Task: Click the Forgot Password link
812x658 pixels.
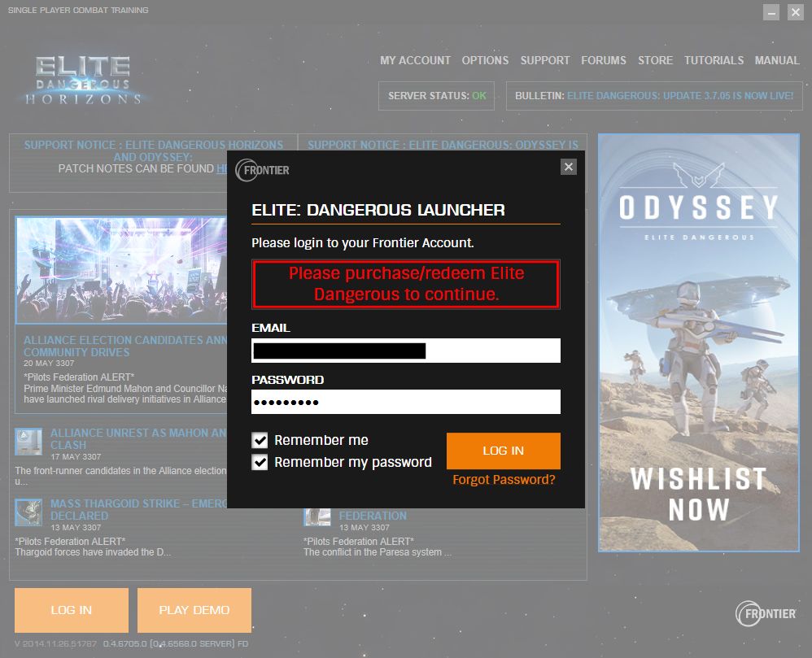Action: [x=504, y=480]
